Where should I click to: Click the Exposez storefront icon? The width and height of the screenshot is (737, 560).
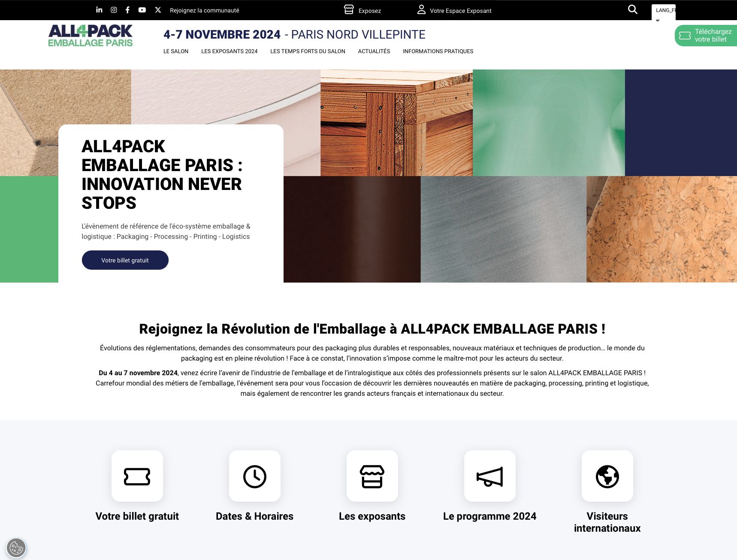349,9
